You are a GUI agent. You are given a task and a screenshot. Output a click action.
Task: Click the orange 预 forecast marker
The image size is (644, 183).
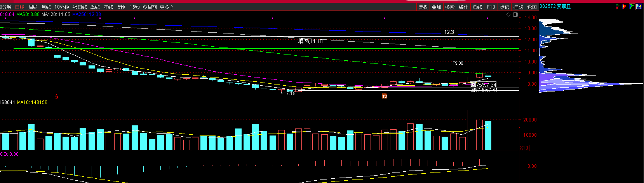[x=385, y=96]
